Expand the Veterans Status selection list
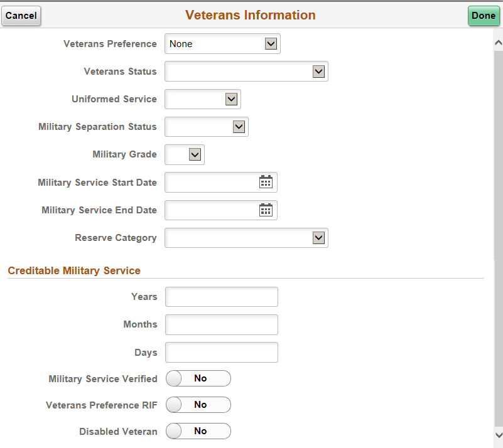This screenshot has width=503, height=448. [320, 71]
